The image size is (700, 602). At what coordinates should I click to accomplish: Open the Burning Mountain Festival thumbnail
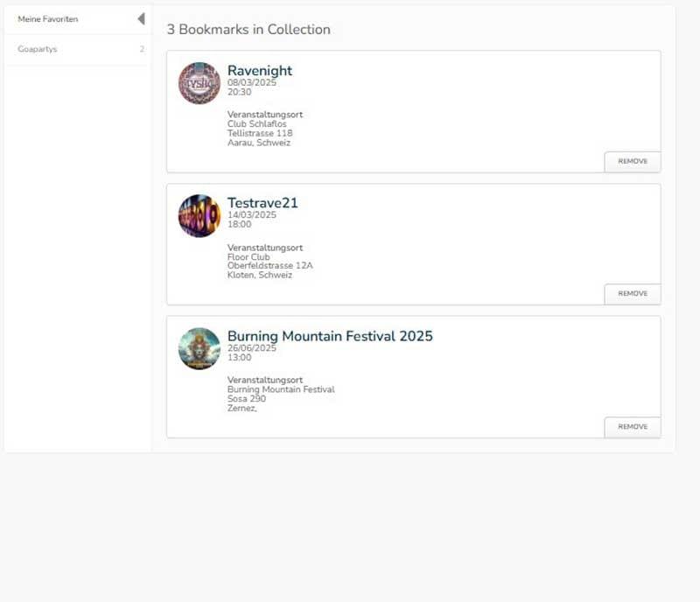pos(199,348)
